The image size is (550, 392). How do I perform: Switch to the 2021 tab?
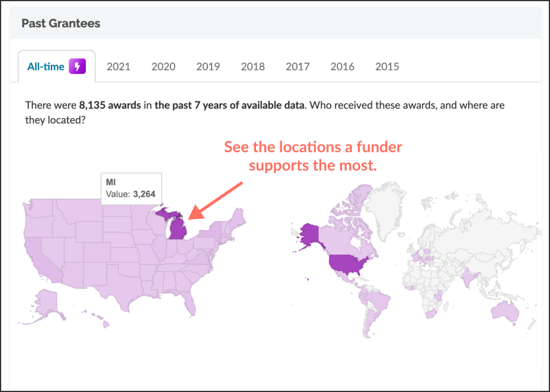tap(119, 66)
